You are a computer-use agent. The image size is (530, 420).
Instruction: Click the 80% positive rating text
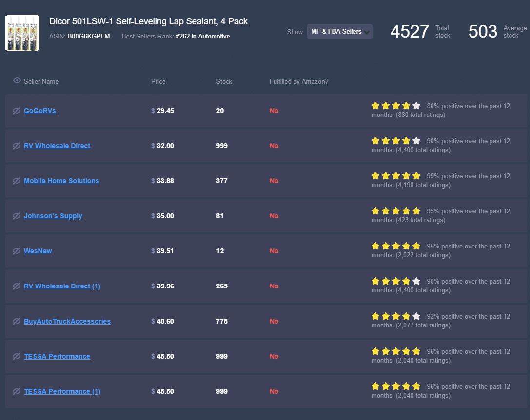coord(441,111)
